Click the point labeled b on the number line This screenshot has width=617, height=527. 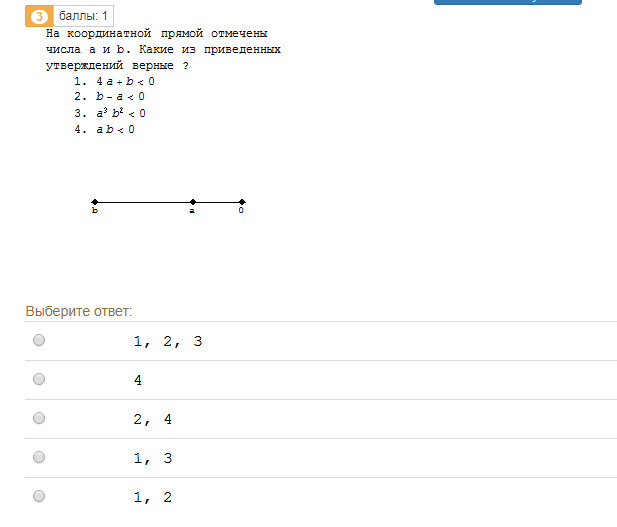click(x=95, y=202)
